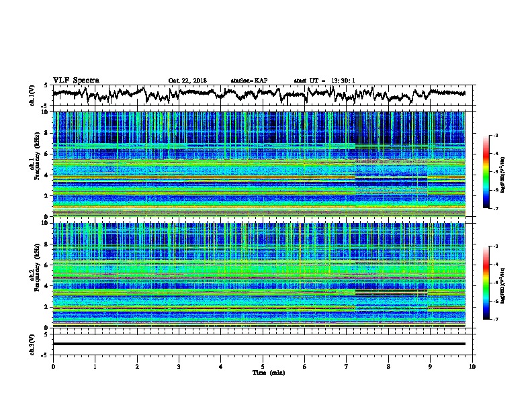Select the date label "Oct. 22, 2018"
Image resolution: width=532 pixels, height=411 pixels.
(x=187, y=81)
